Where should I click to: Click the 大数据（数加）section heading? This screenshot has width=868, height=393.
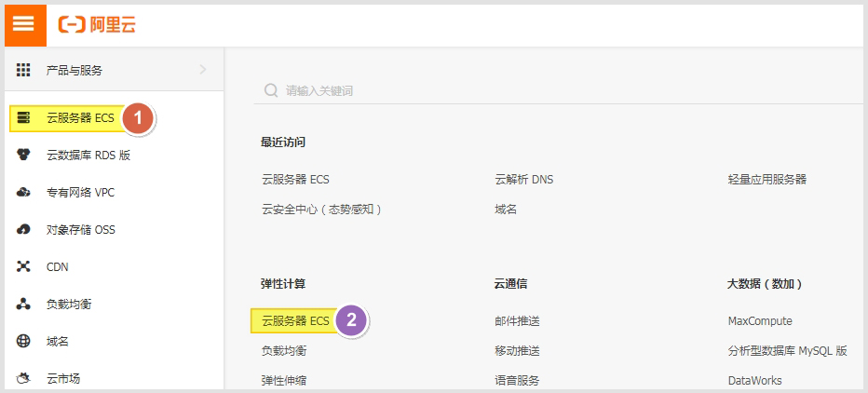point(765,285)
